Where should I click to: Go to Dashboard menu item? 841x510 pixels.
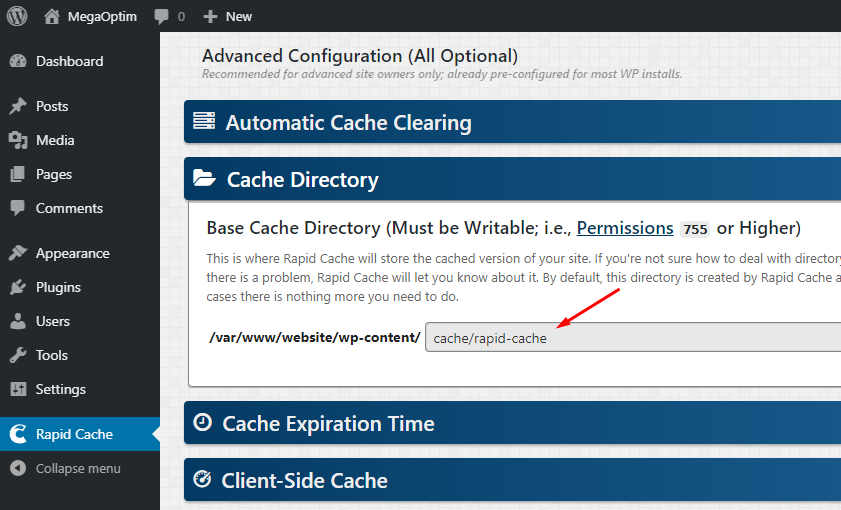click(80, 61)
